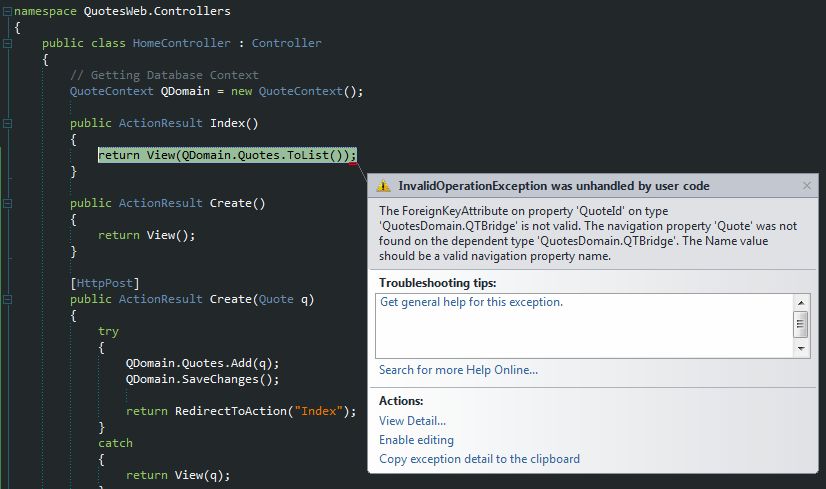Click the 'try' keyword
This screenshot has height=489, width=826.
pyautogui.click(x=109, y=331)
